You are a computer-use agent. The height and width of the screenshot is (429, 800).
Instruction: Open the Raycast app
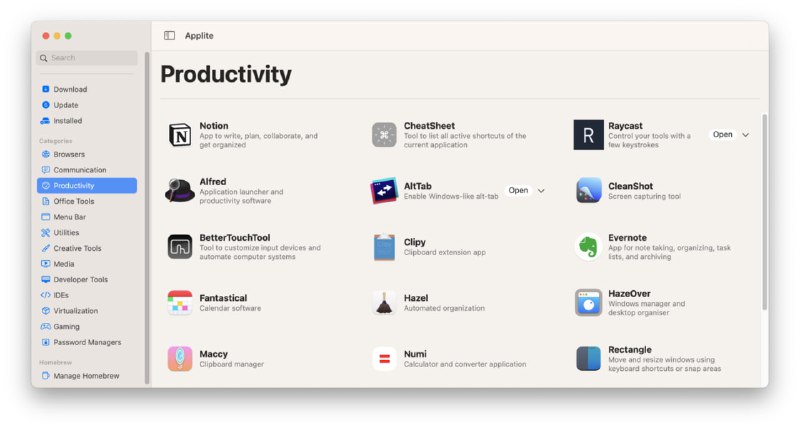click(722, 134)
